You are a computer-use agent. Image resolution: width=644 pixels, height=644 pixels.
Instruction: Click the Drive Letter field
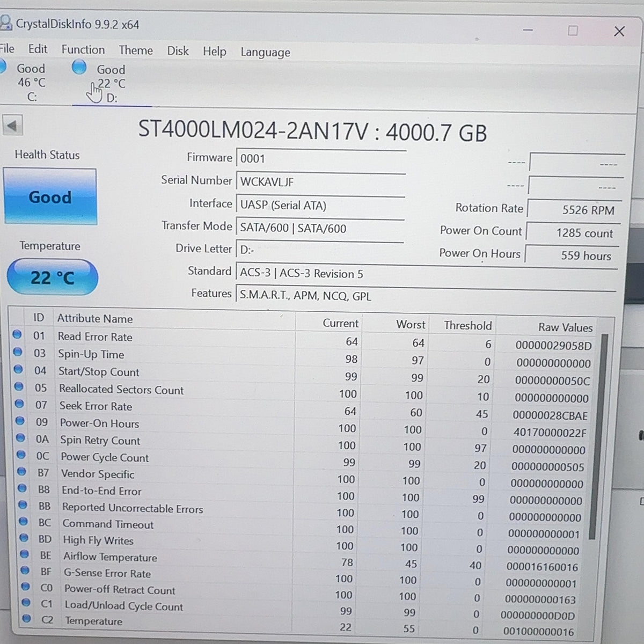pos(320,251)
